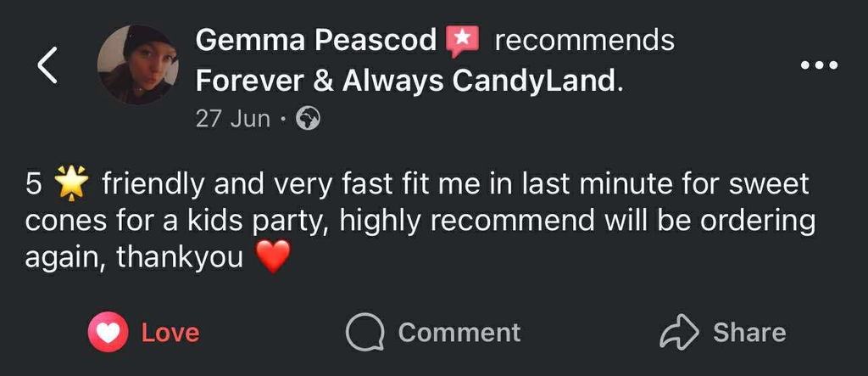Viewport: 868px width, 376px height.
Task: Open the Gemma Peascod profile name link
Action: click(x=315, y=40)
